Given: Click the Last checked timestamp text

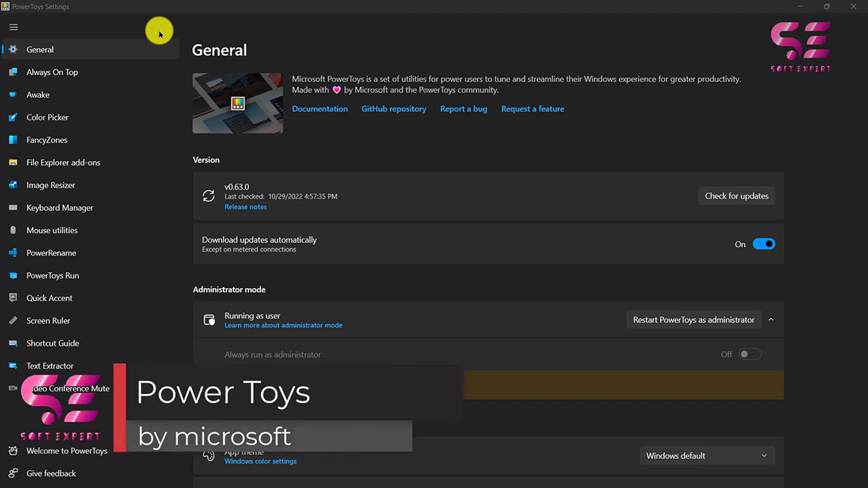Looking at the screenshot, I should click(x=281, y=196).
